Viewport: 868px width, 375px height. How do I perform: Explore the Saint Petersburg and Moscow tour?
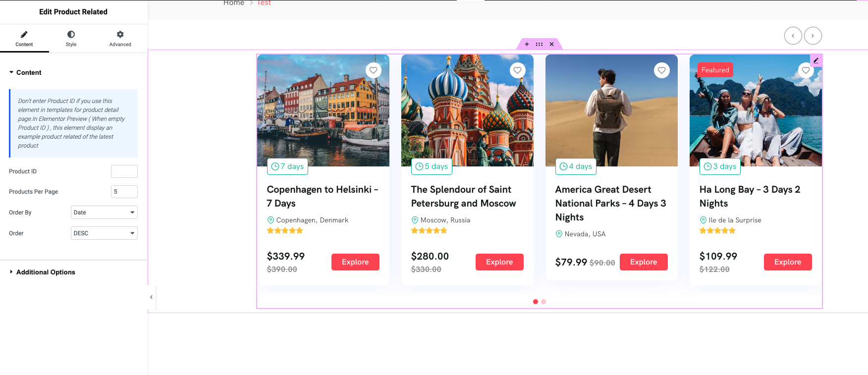point(499,262)
